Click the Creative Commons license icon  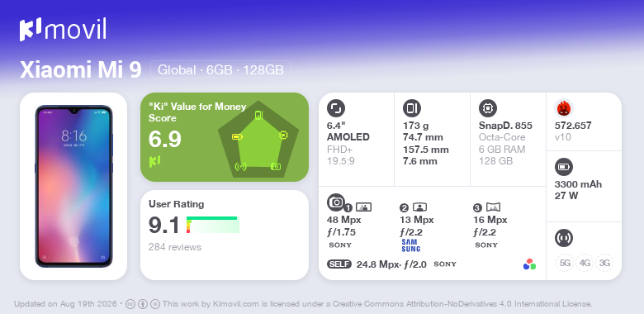[130, 304]
